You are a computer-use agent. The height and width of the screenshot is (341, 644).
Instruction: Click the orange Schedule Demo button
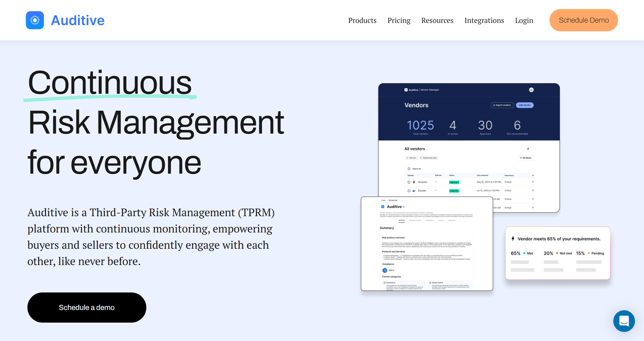pos(583,20)
